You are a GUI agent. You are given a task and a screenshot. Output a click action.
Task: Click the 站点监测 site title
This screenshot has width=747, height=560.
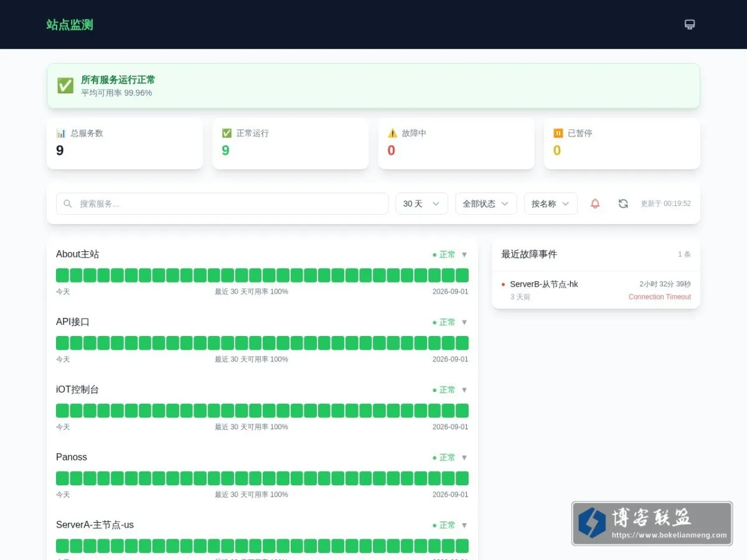(x=70, y=25)
